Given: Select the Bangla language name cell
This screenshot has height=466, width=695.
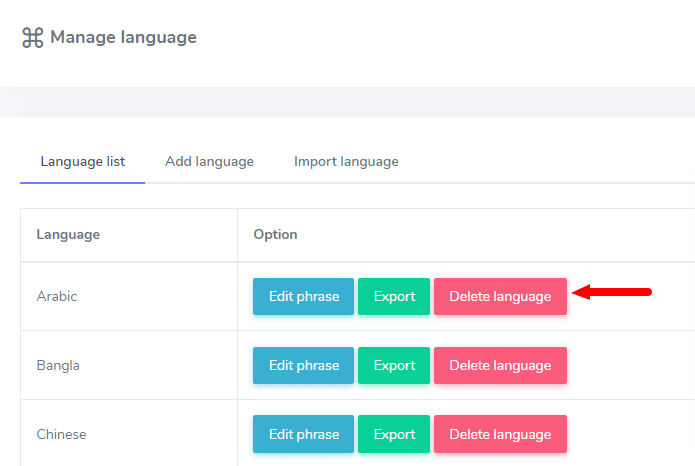Looking at the screenshot, I should click(x=58, y=365).
